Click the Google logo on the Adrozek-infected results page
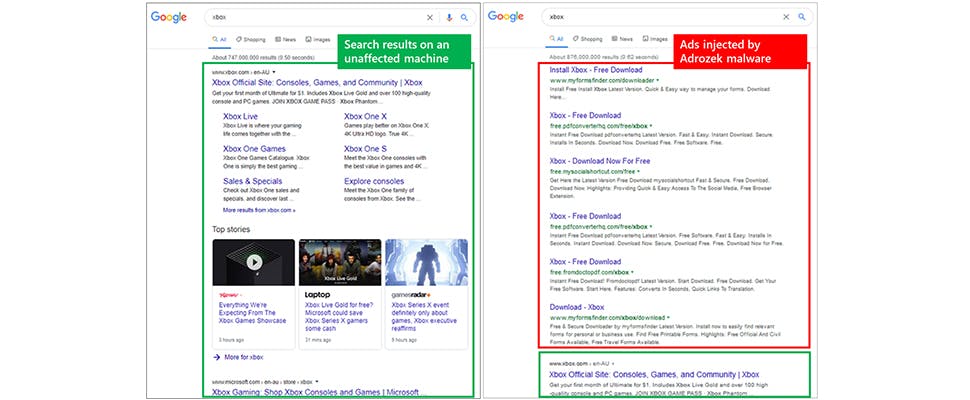 (506, 17)
